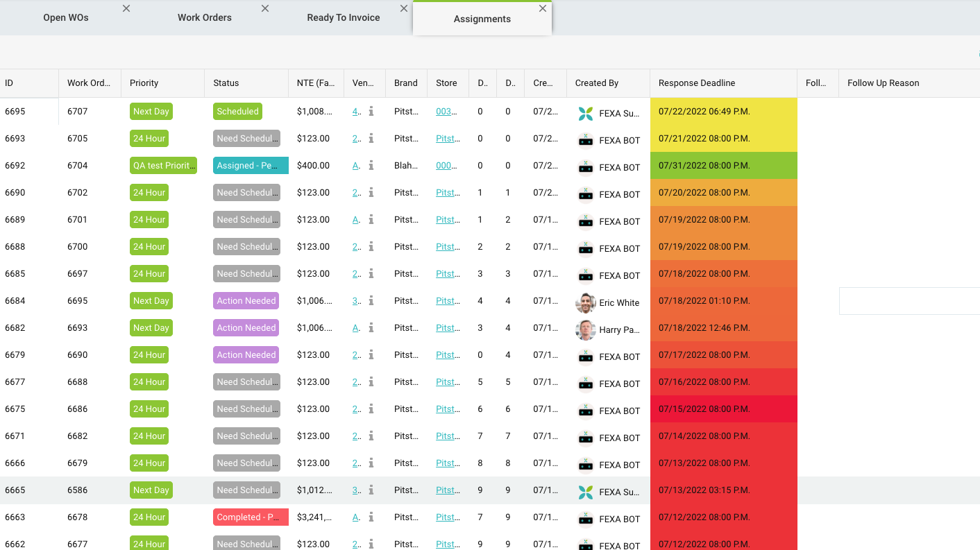Screen dimensions: 980x550
Task: Switch to the Work Orders tab
Action: pyautogui.click(x=205, y=17)
